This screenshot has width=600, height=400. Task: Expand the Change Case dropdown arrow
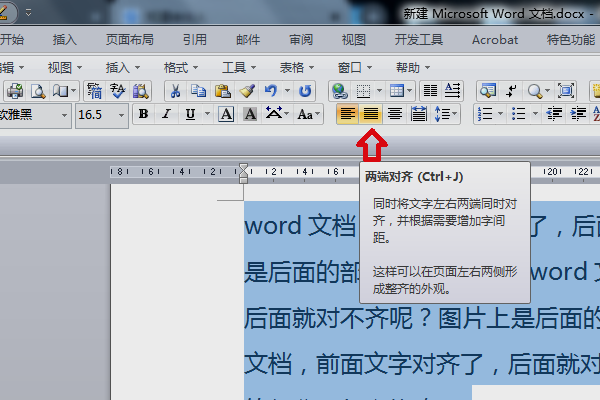318,114
